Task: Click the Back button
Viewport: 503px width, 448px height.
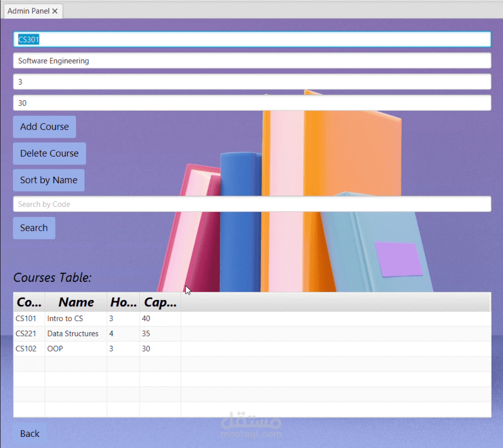Action: click(x=30, y=433)
